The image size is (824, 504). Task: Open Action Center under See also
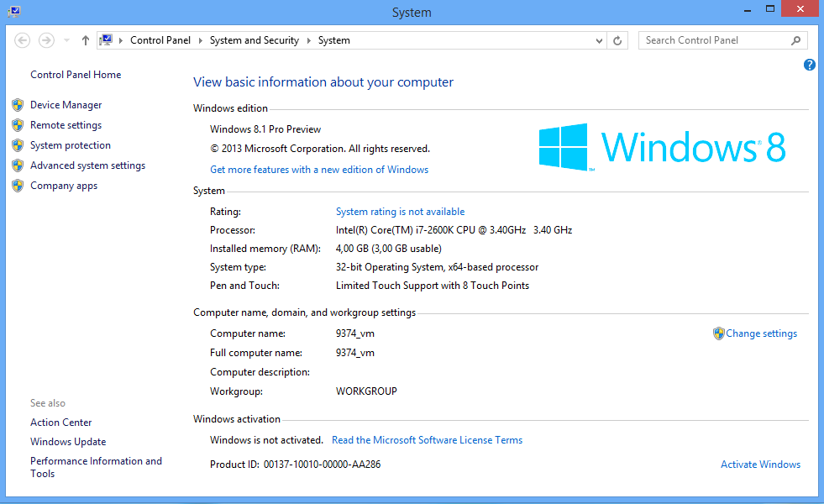[60, 422]
